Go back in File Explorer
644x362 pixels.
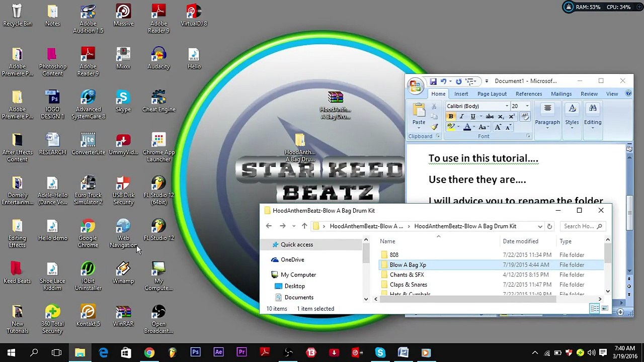click(269, 226)
